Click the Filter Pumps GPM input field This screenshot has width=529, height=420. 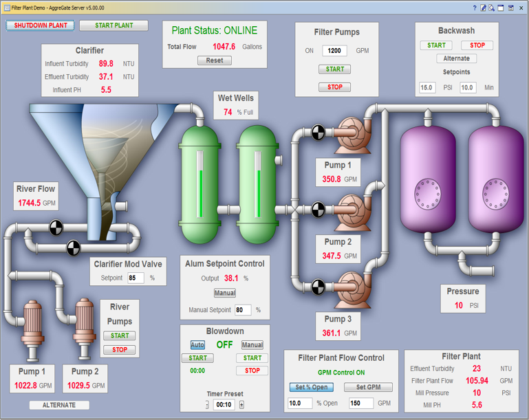(334, 51)
